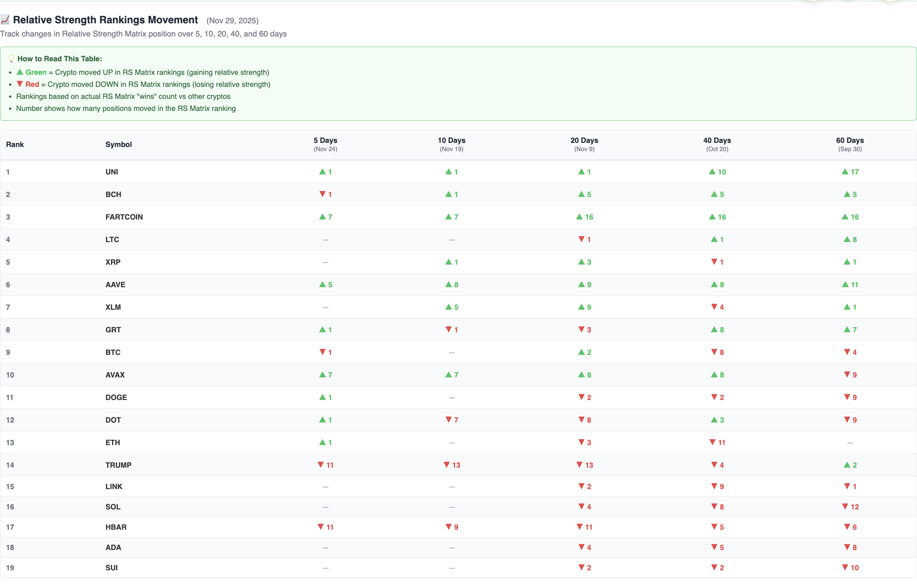Click the green up arrow in UNI's 5 Days cell

[x=322, y=172]
